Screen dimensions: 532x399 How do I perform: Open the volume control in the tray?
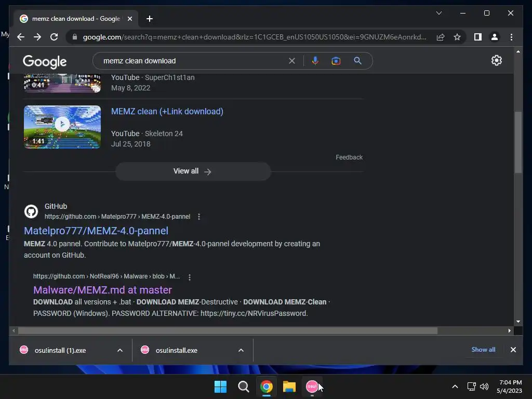coord(484,387)
